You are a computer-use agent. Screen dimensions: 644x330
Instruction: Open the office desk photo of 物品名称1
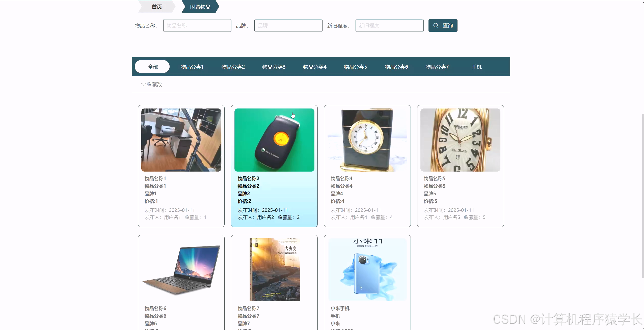[x=181, y=140]
